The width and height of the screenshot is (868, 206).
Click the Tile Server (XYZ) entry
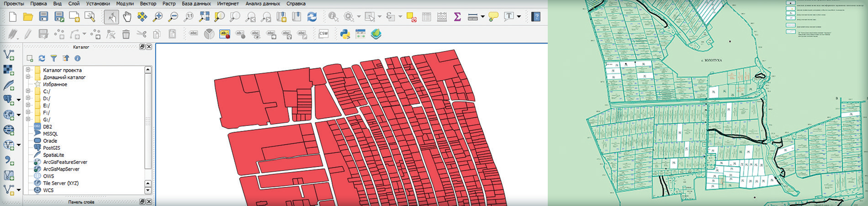coord(60,183)
